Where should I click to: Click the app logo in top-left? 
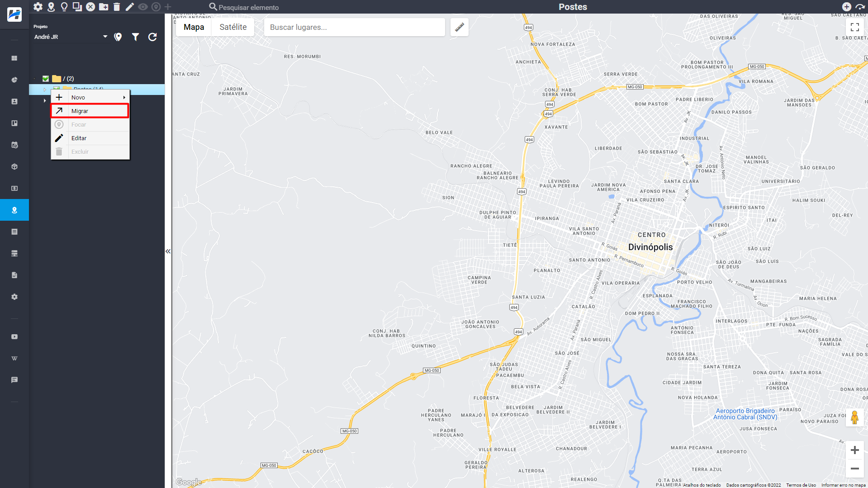14,14
